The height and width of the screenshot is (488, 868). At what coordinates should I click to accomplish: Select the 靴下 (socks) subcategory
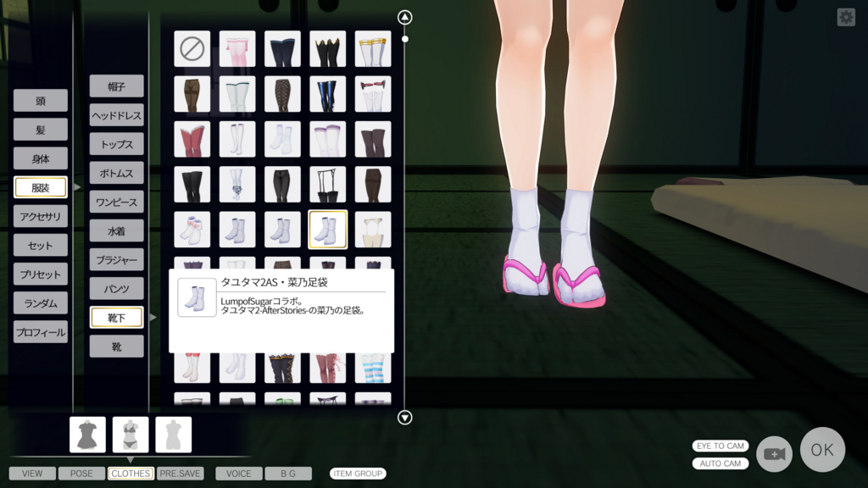click(116, 318)
